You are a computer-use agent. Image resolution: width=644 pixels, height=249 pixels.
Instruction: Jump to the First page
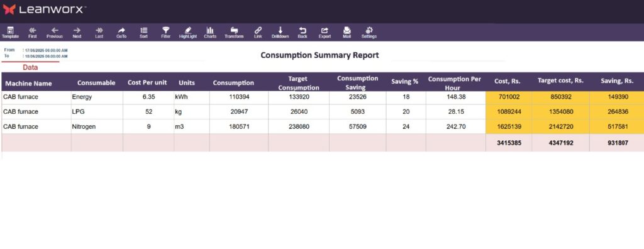pos(33,33)
